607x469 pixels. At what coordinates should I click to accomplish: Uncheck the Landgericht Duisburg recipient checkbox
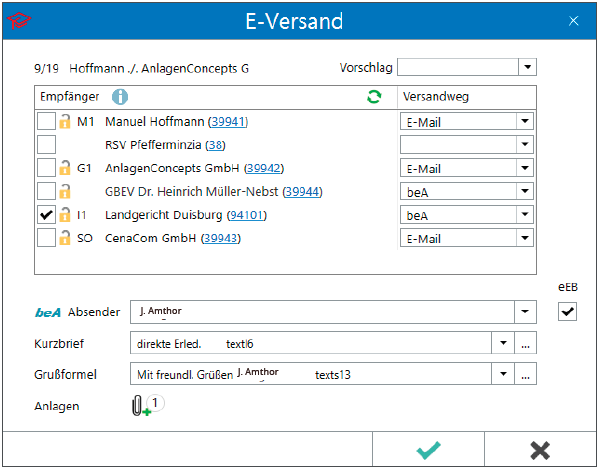click(x=46, y=215)
